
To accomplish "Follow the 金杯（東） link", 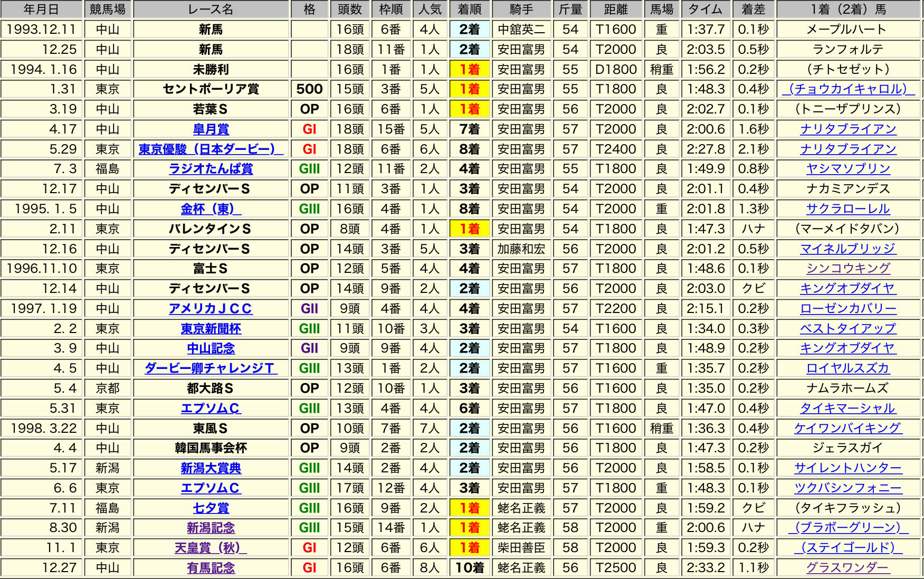I will click(x=211, y=209).
